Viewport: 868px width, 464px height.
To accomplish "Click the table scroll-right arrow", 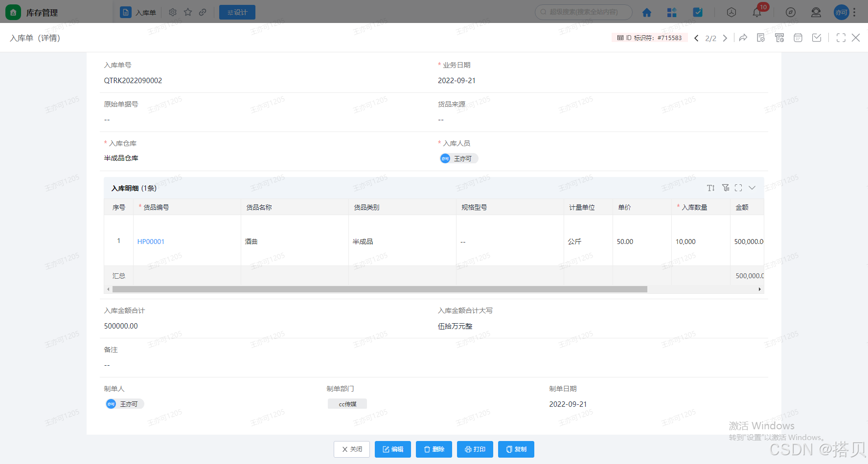I will [x=759, y=289].
